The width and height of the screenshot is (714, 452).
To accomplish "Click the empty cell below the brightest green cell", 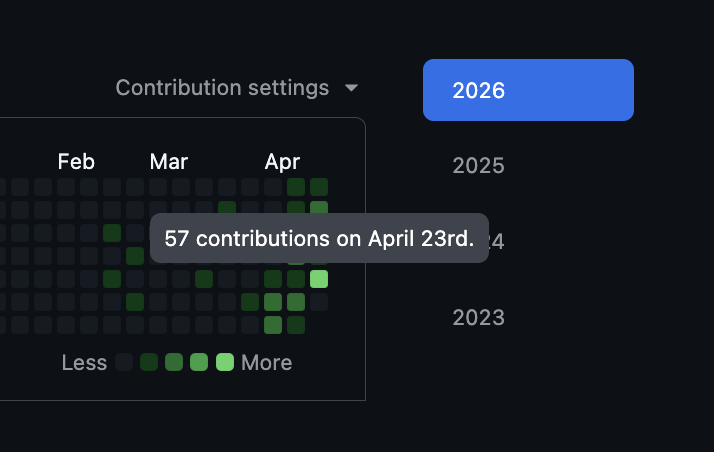I will click(x=319, y=302).
